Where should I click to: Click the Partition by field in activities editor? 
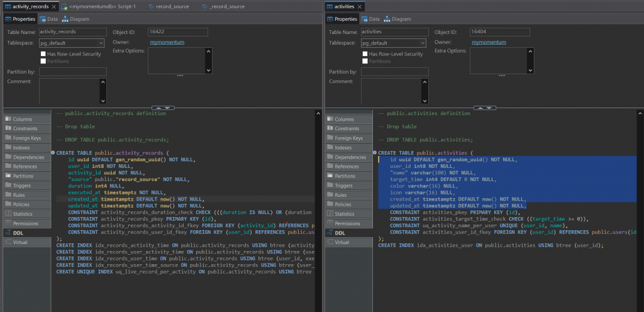pyautogui.click(x=395, y=72)
